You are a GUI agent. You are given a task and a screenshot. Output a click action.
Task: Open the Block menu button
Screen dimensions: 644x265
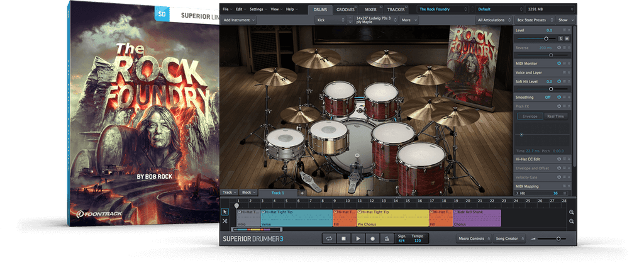tap(249, 192)
